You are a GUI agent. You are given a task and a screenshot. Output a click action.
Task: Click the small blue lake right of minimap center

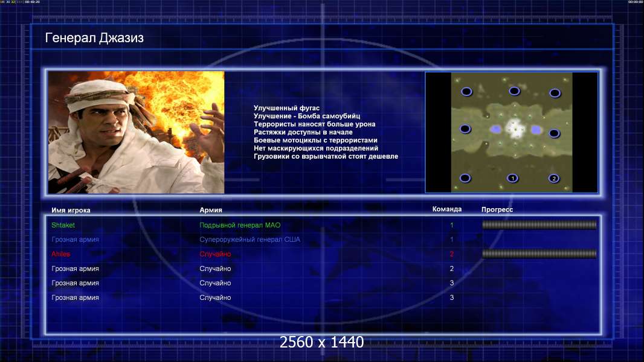(x=536, y=130)
